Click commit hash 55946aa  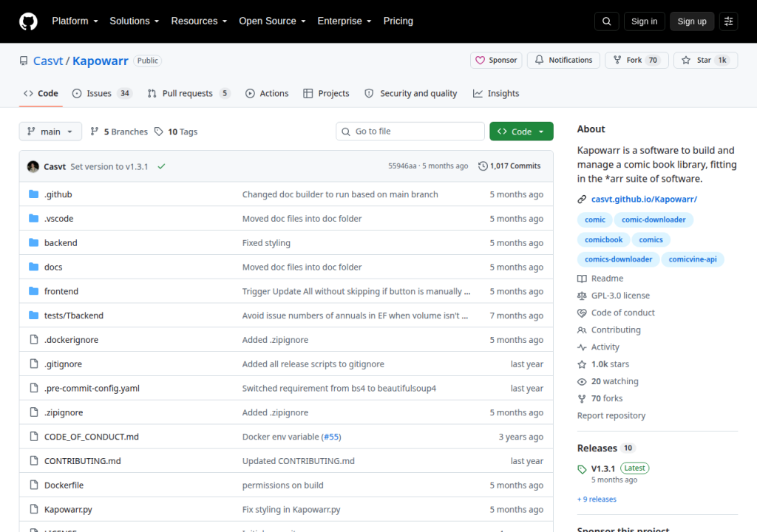(402, 166)
